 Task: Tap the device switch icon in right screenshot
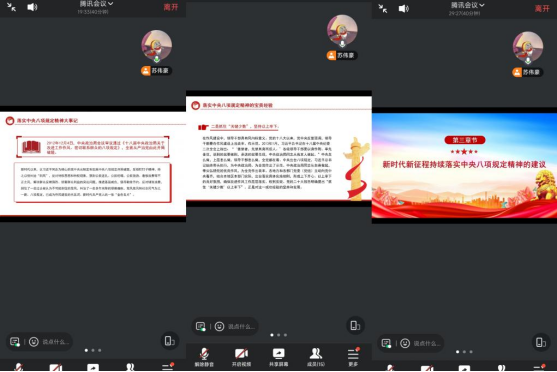[541, 343]
